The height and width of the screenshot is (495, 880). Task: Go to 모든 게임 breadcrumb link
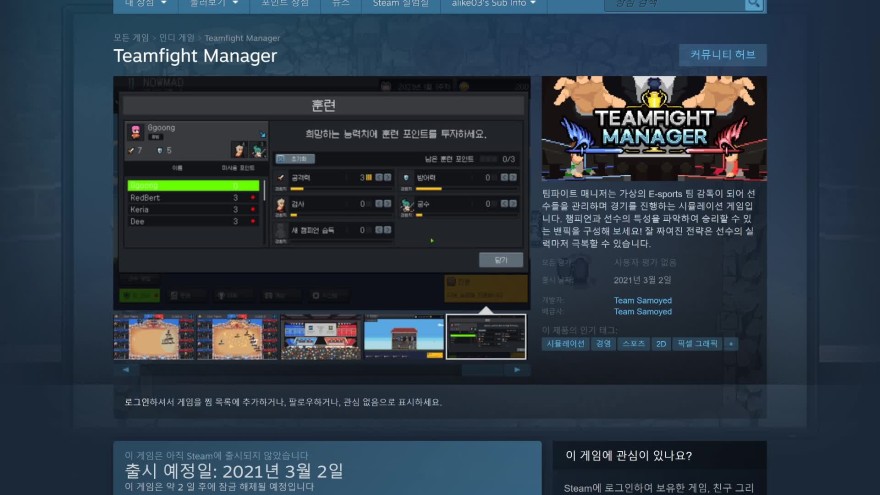click(131, 38)
